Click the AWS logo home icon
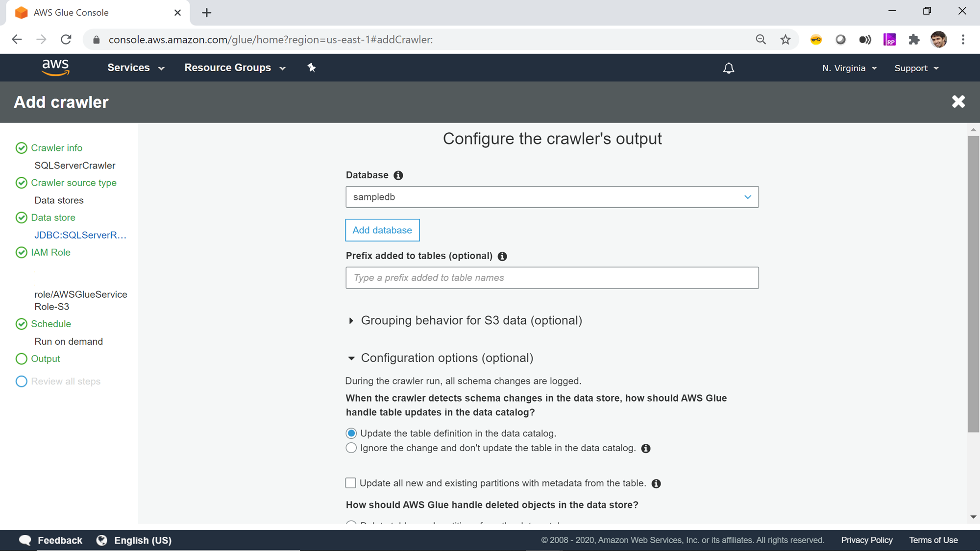This screenshot has height=551, width=980. [x=55, y=68]
